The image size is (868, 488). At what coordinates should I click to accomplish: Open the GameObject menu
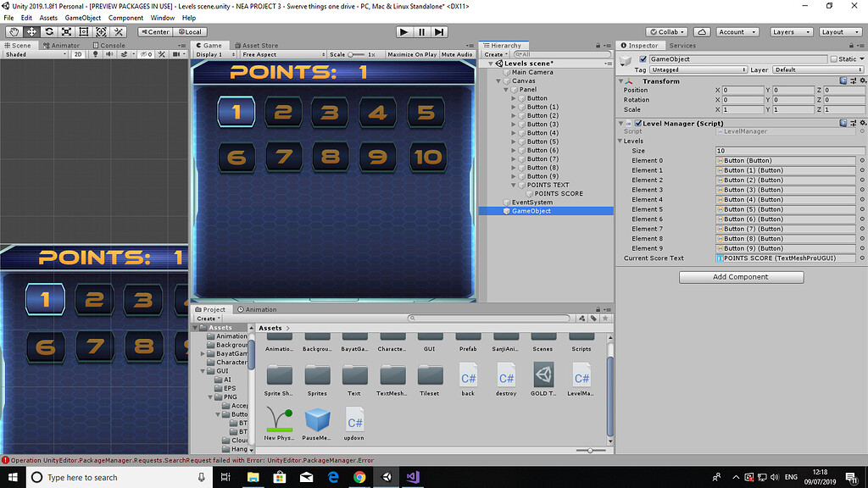[82, 17]
